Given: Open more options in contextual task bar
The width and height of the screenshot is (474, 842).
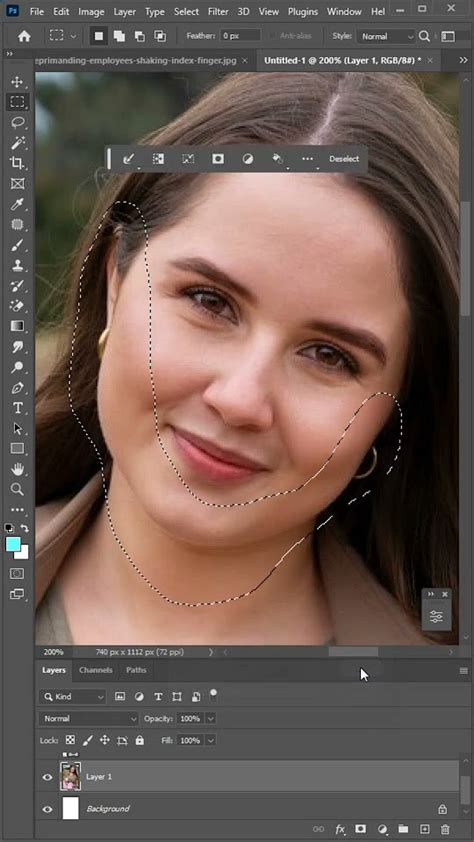Looking at the screenshot, I should click(307, 159).
